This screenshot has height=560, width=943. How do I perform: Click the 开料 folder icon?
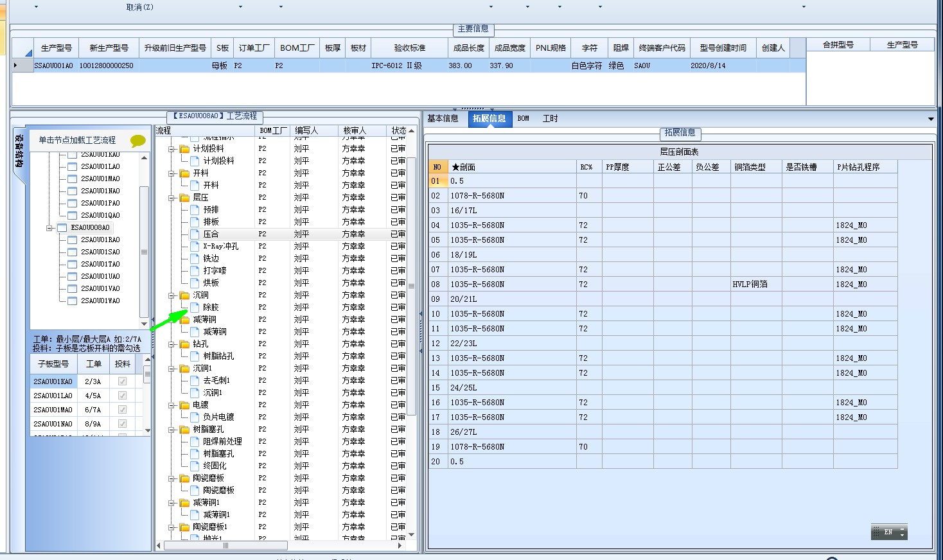pyautogui.click(x=184, y=173)
